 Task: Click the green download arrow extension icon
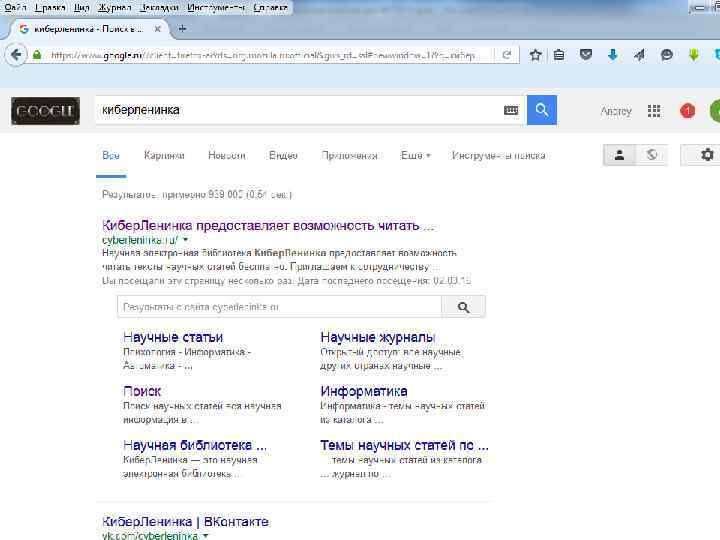pyautogui.click(x=693, y=56)
